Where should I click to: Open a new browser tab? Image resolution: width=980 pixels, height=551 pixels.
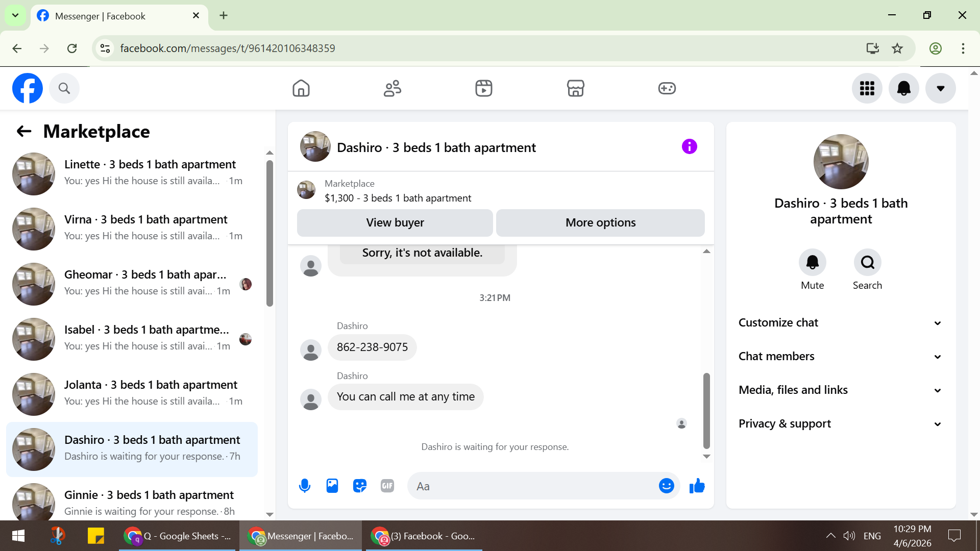(224, 15)
